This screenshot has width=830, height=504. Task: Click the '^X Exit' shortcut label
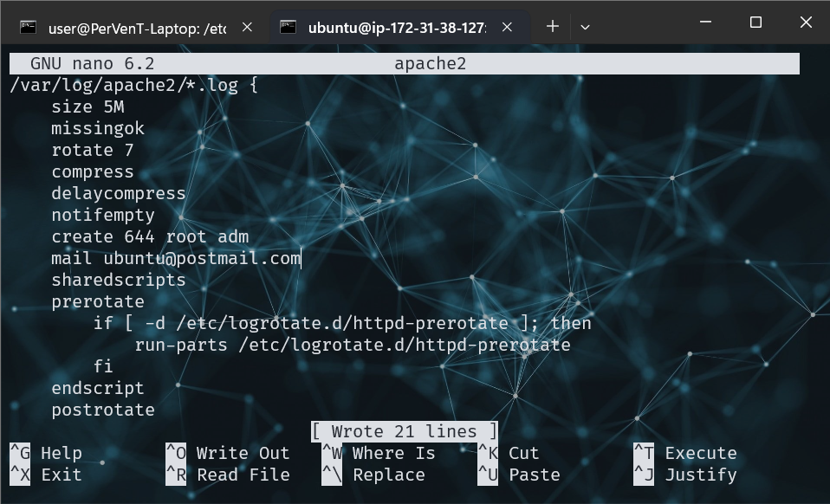[46, 475]
